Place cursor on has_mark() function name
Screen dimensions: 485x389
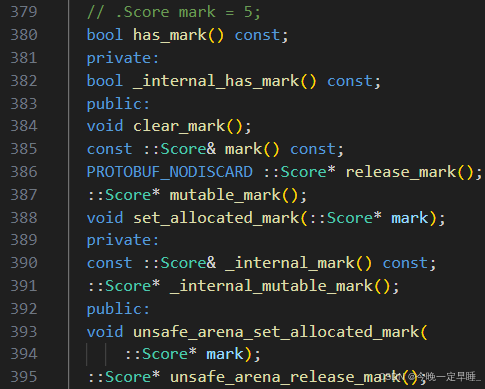(x=178, y=35)
